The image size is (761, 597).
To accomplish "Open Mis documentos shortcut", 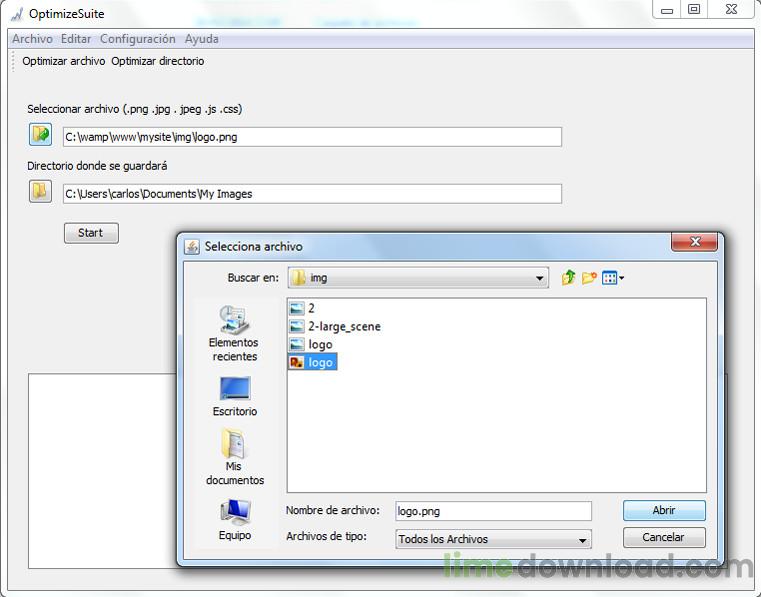I will pyautogui.click(x=235, y=457).
